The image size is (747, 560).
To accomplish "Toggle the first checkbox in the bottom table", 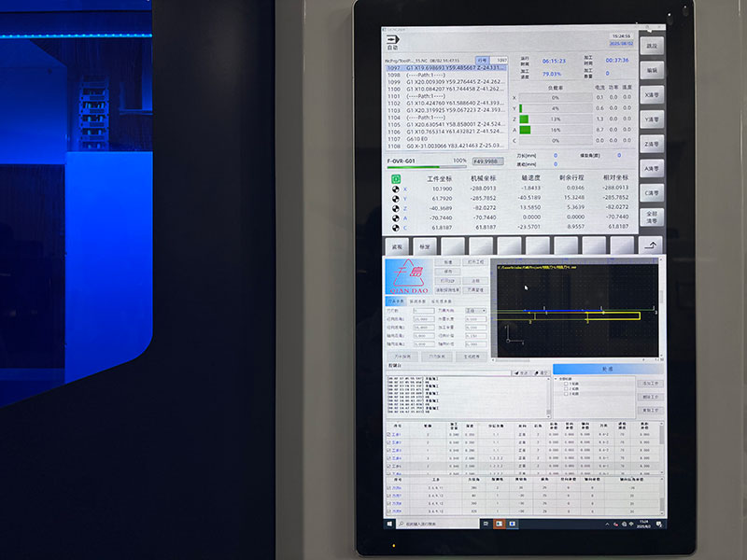I will tap(389, 488).
